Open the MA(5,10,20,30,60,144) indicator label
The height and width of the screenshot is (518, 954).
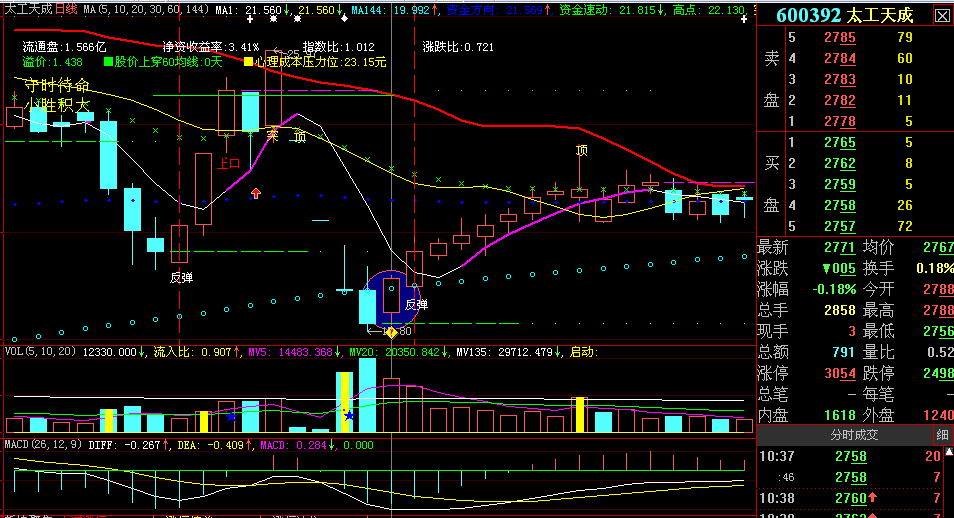(x=146, y=10)
